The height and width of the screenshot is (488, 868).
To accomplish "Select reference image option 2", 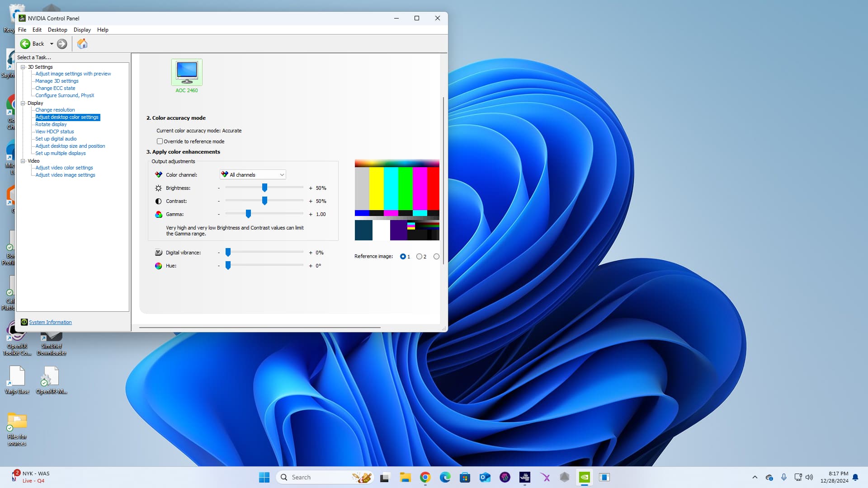I will coord(419,257).
